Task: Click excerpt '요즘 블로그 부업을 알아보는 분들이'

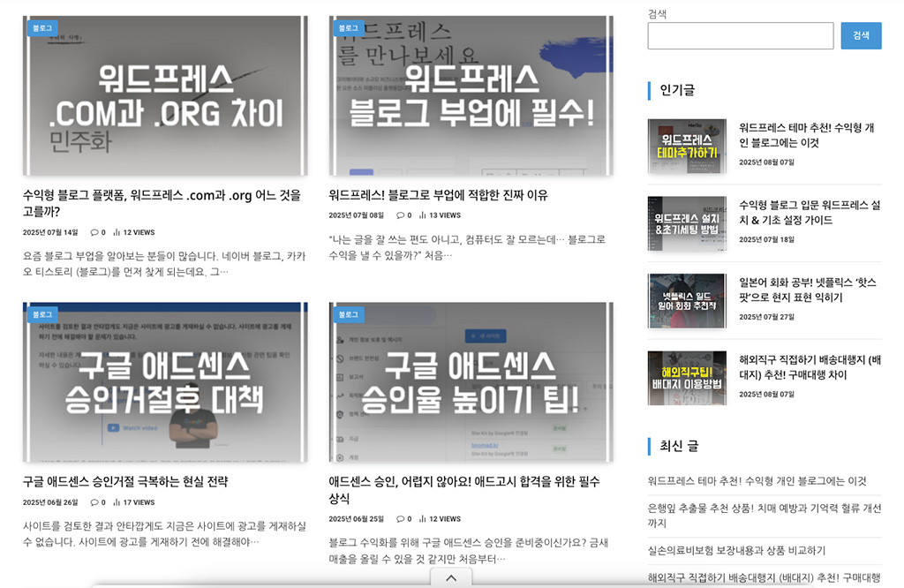Action: pyautogui.click(x=164, y=263)
